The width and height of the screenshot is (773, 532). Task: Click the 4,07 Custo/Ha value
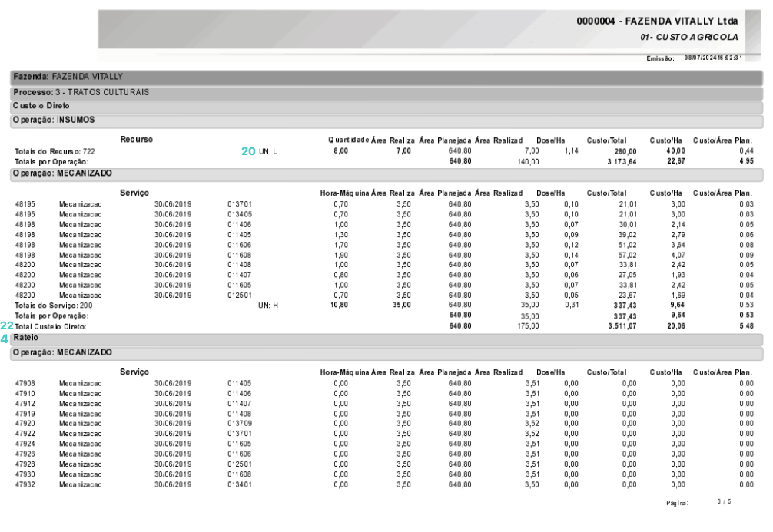(678, 256)
